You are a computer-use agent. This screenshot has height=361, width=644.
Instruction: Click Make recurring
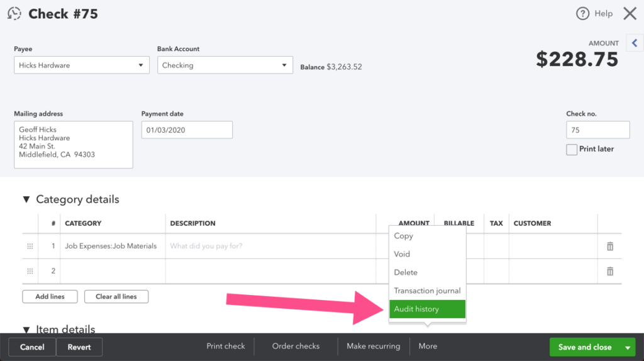pos(374,346)
